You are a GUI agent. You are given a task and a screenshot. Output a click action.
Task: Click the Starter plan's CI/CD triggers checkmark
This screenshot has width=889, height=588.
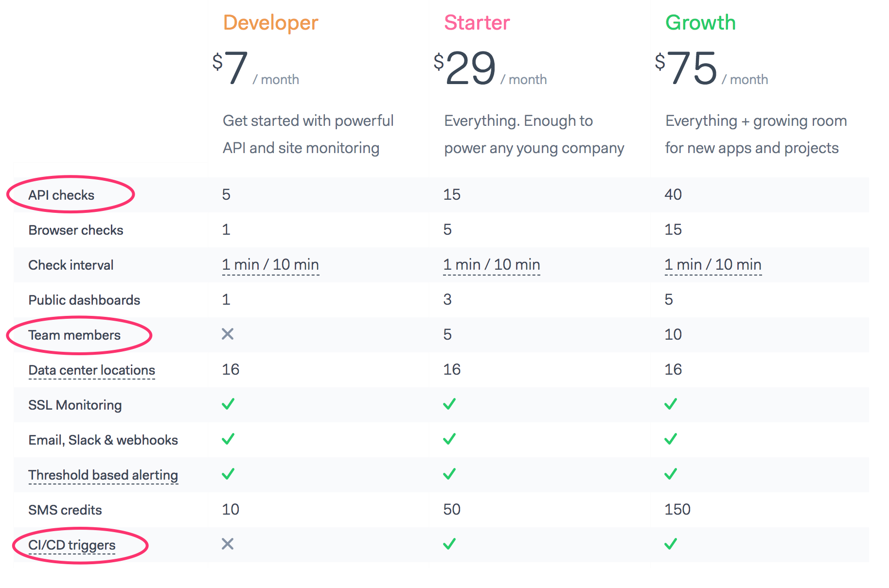tap(449, 544)
